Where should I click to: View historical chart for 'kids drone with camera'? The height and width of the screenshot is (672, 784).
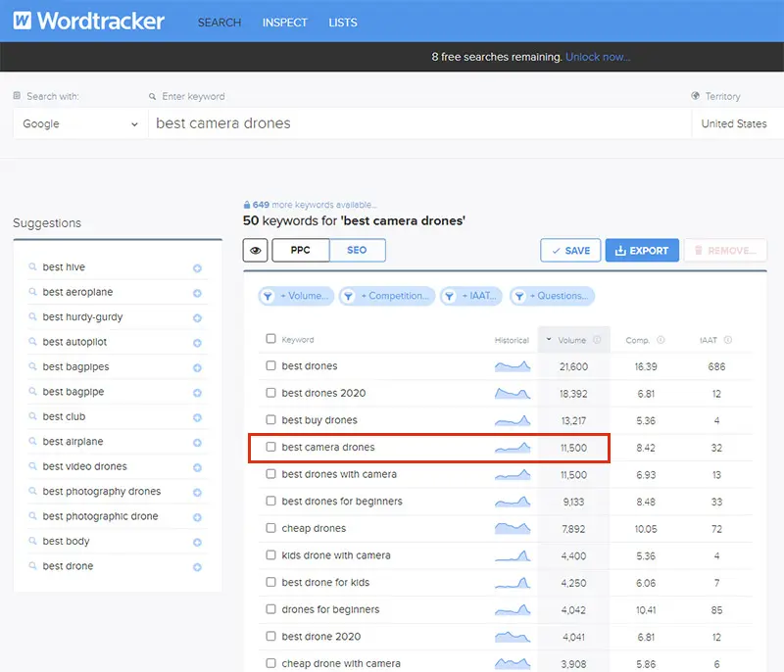513,555
